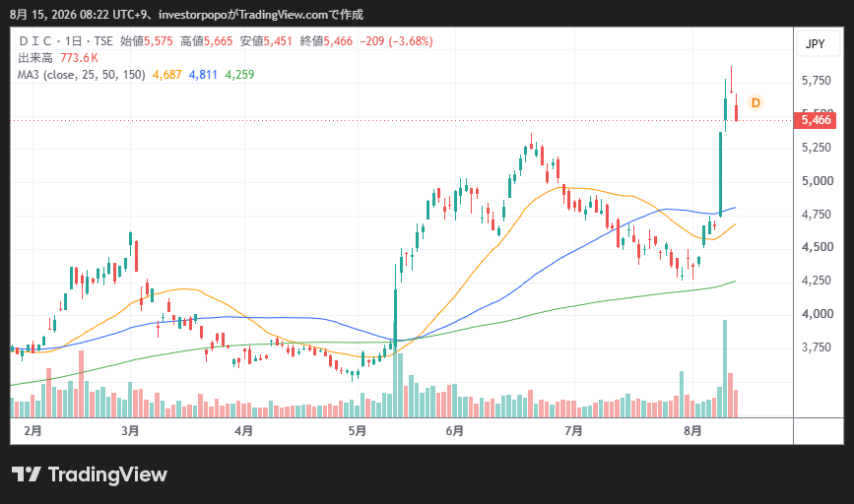
Task: Click the 4,250 price axis label
Action: click(x=817, y=281)
